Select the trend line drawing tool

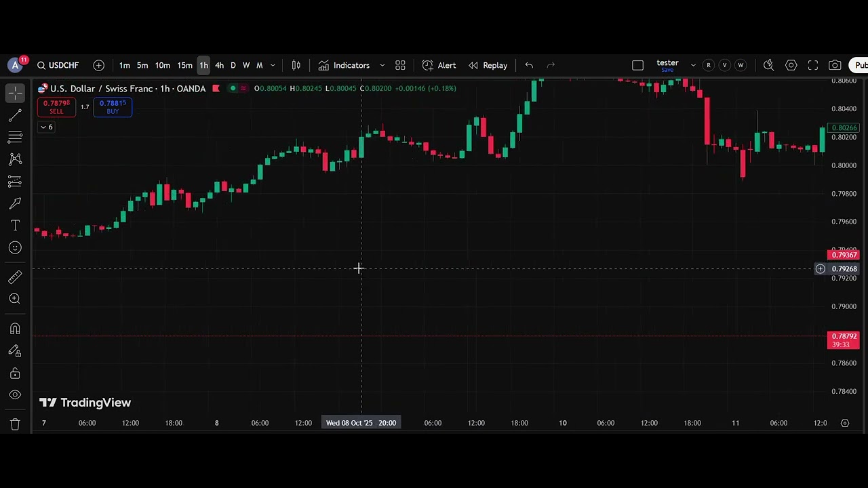click(x=15, y=115)
